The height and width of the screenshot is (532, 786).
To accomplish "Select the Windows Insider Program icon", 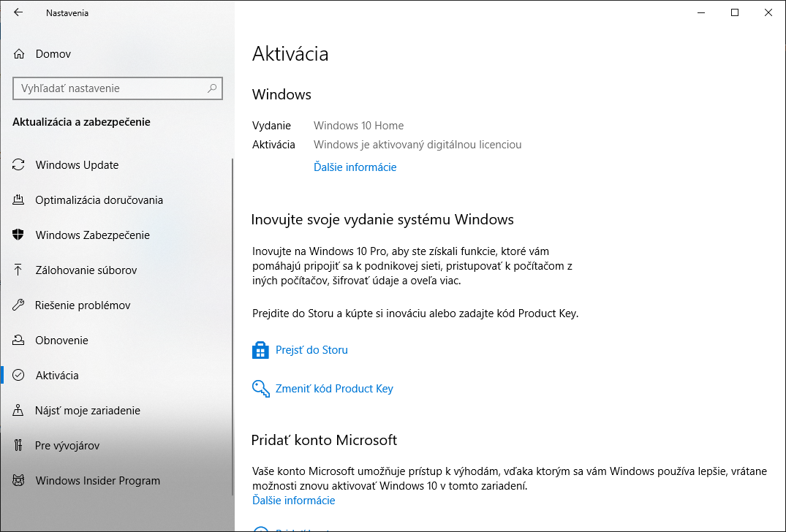I will pyautogui.click(x=18, y=480).
